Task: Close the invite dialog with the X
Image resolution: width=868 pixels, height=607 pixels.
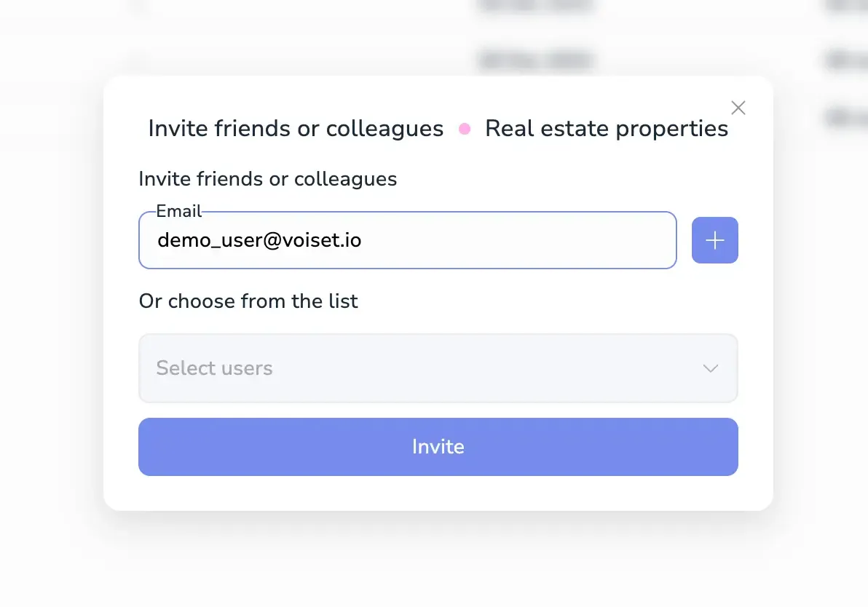Action: tap(738, 108)
